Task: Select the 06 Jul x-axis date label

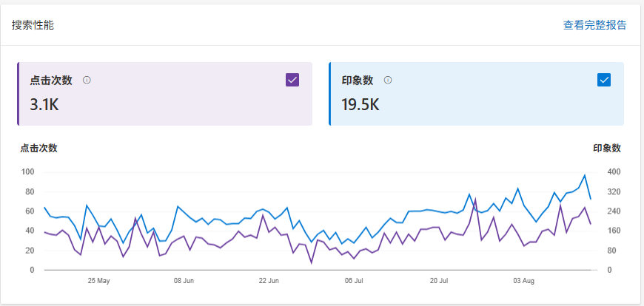Action: click(354, 281)
